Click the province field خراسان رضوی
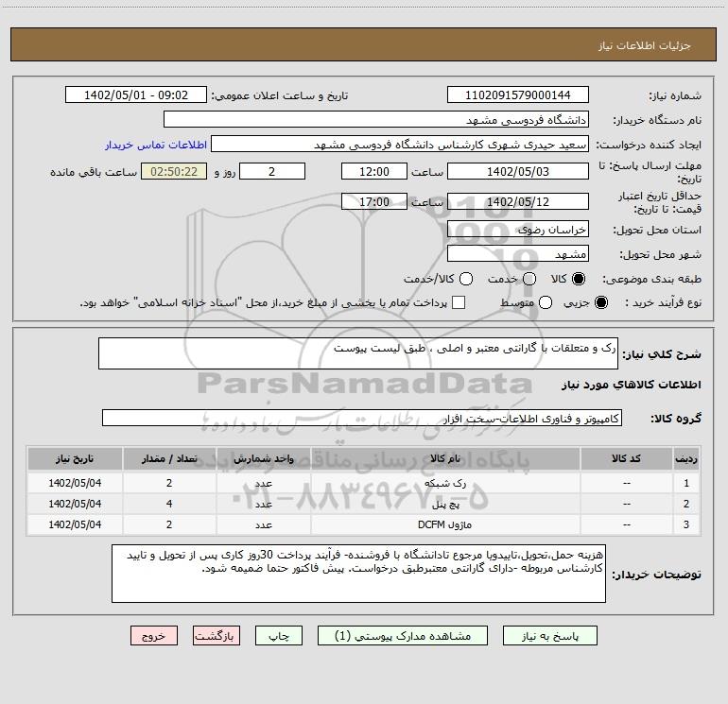Viewport: 728px width, 704px height. click(518, 229)
